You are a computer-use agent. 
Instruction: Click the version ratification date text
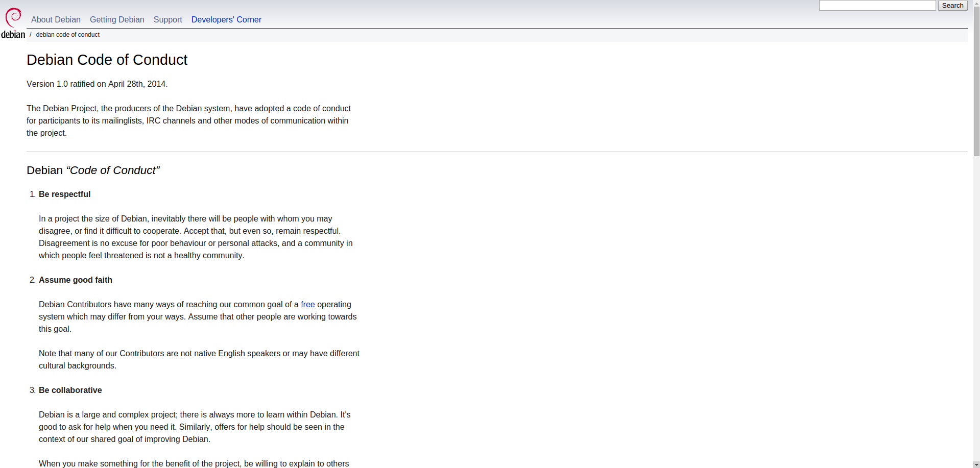(97, 84)
